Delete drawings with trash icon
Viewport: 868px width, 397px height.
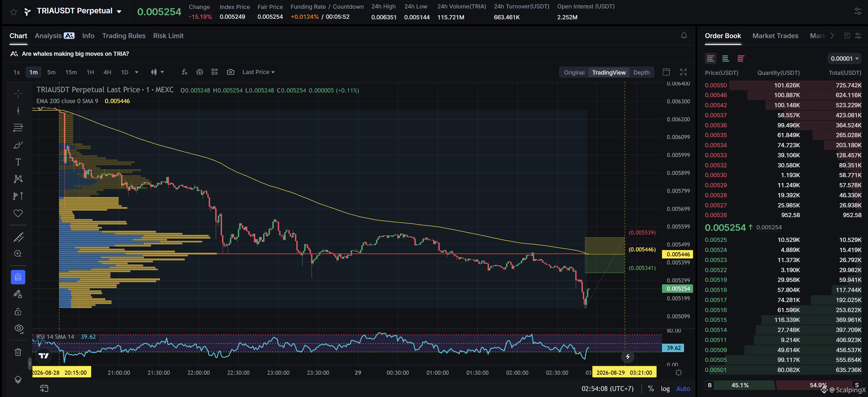(18, 352)
